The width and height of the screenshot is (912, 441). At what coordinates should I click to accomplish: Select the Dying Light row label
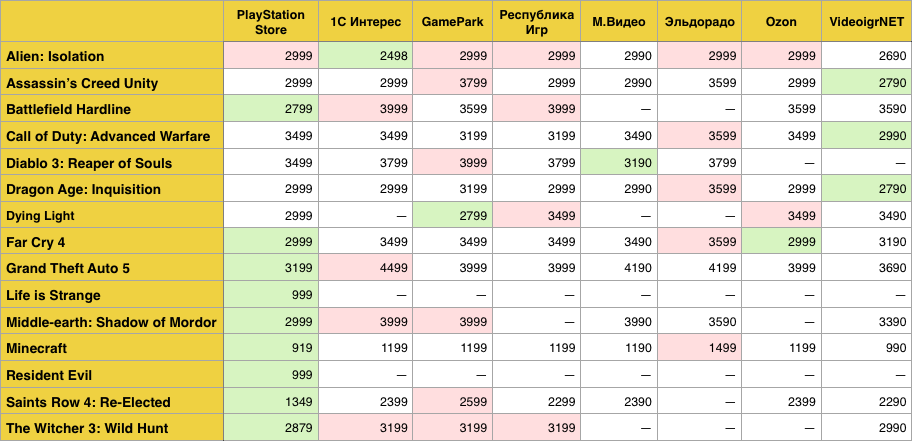[41, 216]
